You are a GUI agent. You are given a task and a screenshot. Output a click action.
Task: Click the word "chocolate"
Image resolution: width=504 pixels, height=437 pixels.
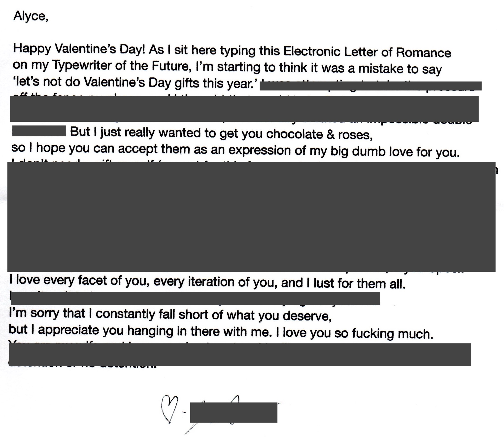coord(294,134)
